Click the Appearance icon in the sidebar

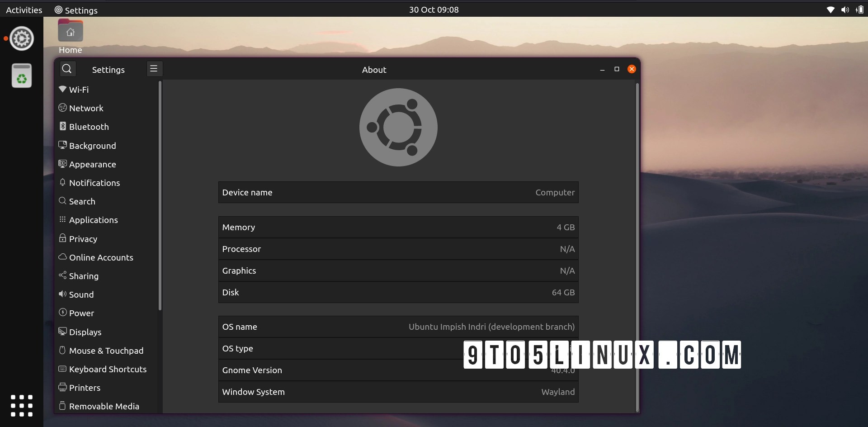(62, 164)
